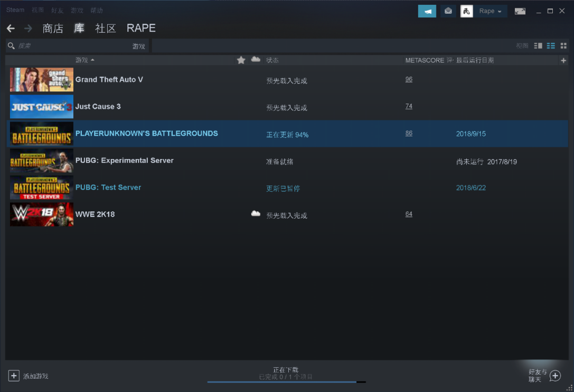Select PLAYERUNKNOWN'S BATTLEGROUNDS title text
Screen dimensions: 574x392
coord(146,133)
